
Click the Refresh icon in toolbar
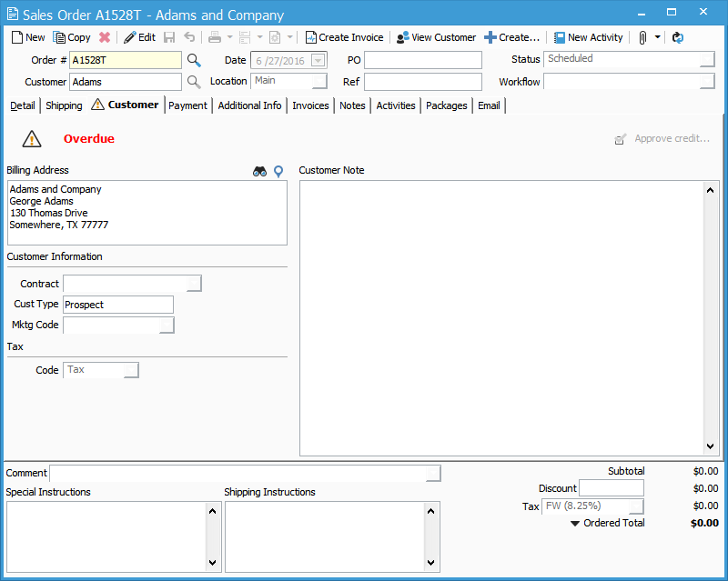(678, 37)
